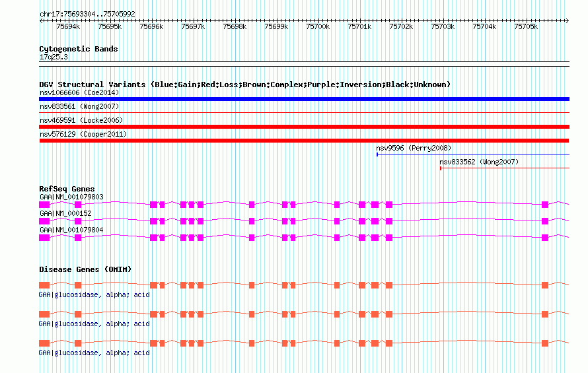Screen dimensions: 588x373
Task: Open the RefSeq Genes track heading
Action: (x=67, y=189)
